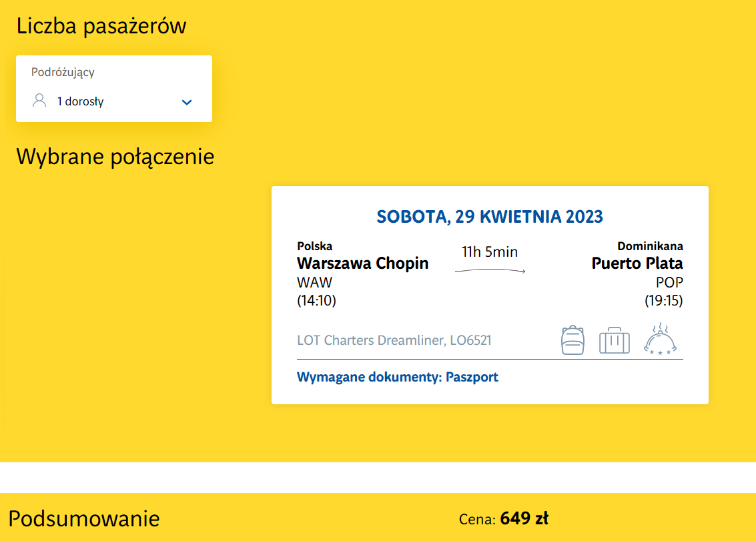The height and width of the screenshot is (541, 756).
Task: Click the '11h 5min' flight duration
Action: tap(490, 252)
